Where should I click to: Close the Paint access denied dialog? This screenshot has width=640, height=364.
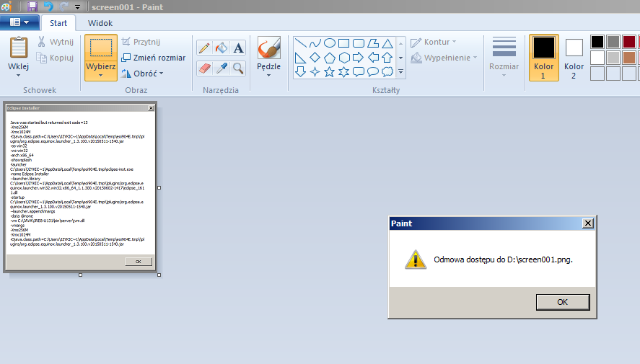click(588, 223)
